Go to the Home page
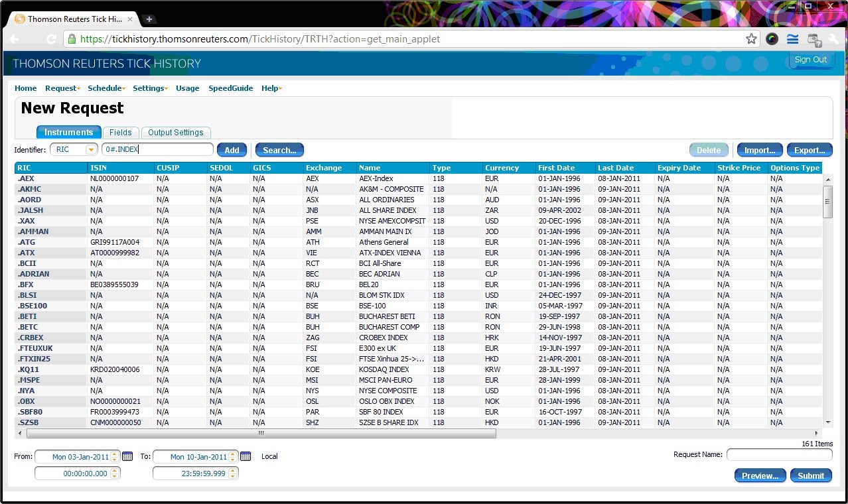 (x=26, y=88)
